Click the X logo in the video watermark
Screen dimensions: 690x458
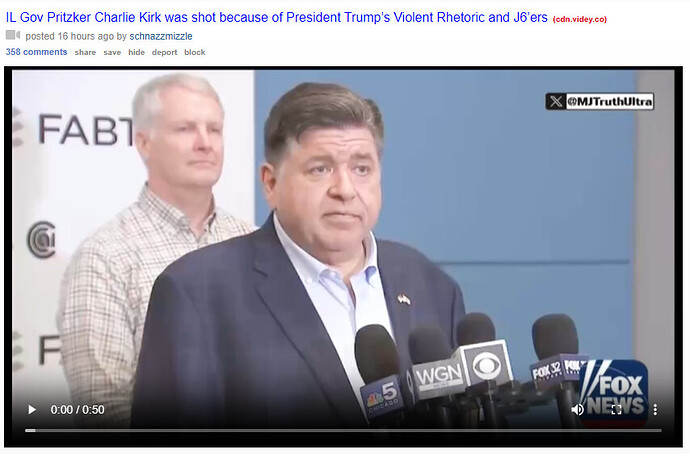coord(556,102)
